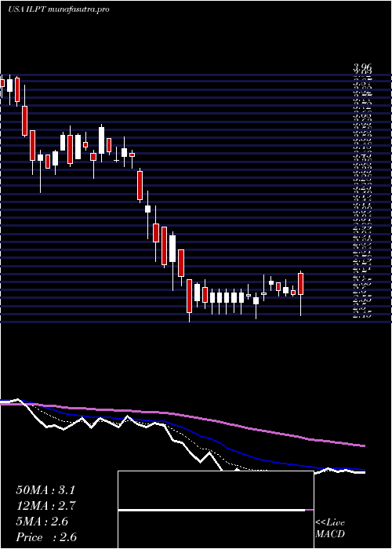Click the white MACD horizontal line in the box
This screenshot has width=392, height=549.
(212, 510)
